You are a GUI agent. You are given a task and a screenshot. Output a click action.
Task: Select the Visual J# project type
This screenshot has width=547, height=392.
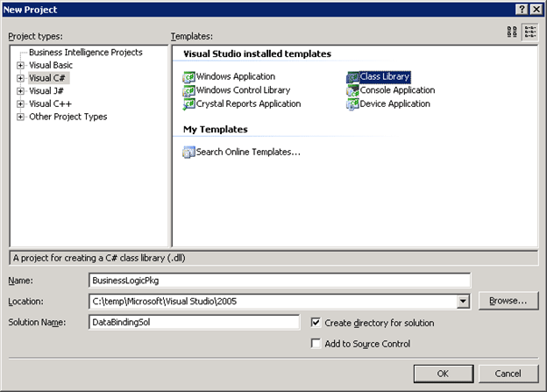point(46,91)
